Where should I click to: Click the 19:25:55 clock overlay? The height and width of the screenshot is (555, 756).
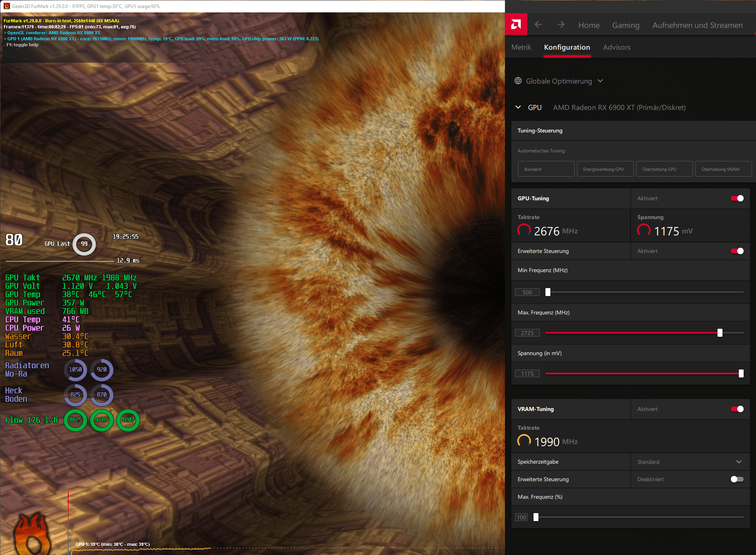pyautogui.click(x=126, y=237)
